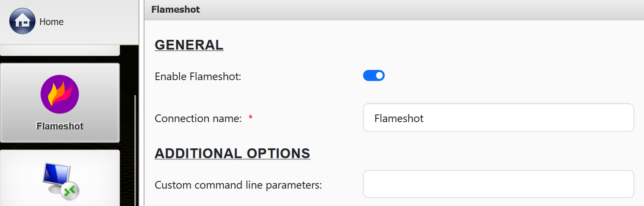Click the empty Home bar area beside label
644x206 pixels.
102,22
